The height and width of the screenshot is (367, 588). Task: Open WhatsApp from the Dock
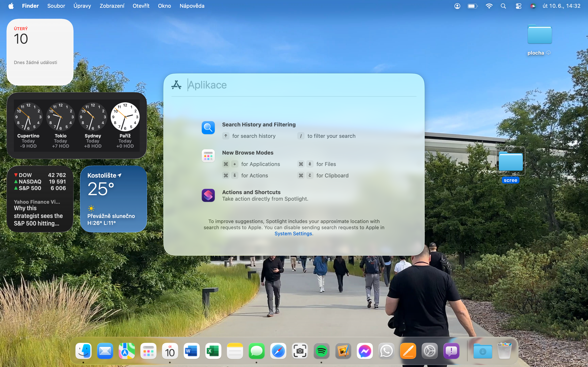tap(386, 351)
